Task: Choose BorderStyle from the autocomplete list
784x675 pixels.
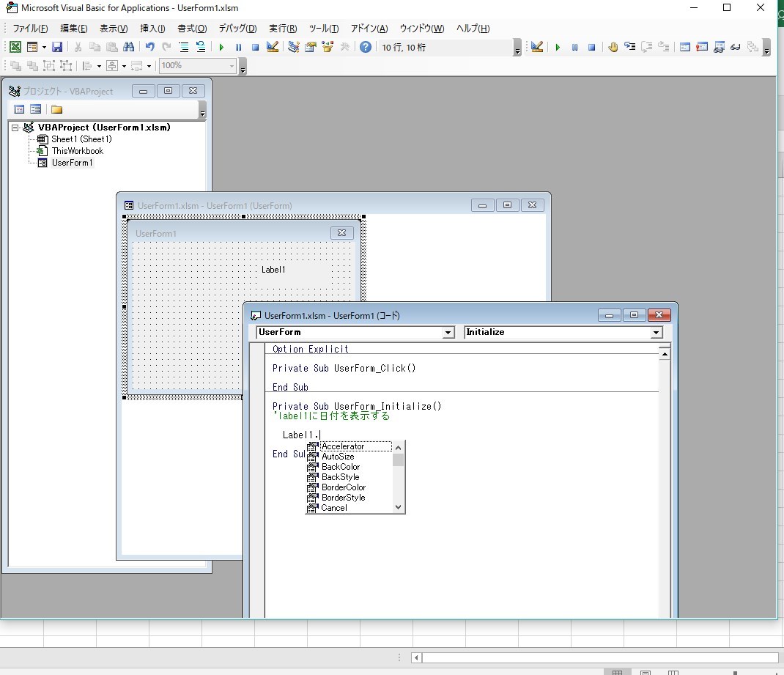Action: (x=344, y=498)
